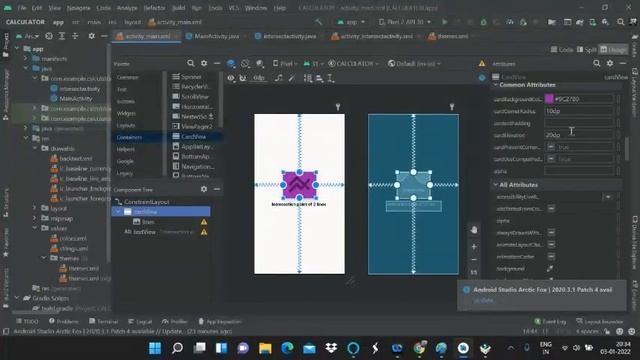Open the Default (en-us) locale dropdown
This screenshot has height=360, width=640.
414,64
